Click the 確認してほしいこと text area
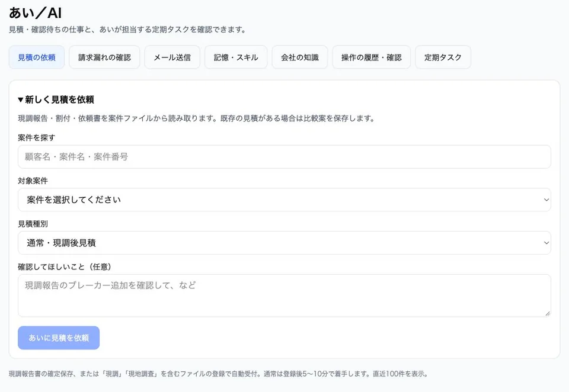569x392 pixels. [284, 295]
